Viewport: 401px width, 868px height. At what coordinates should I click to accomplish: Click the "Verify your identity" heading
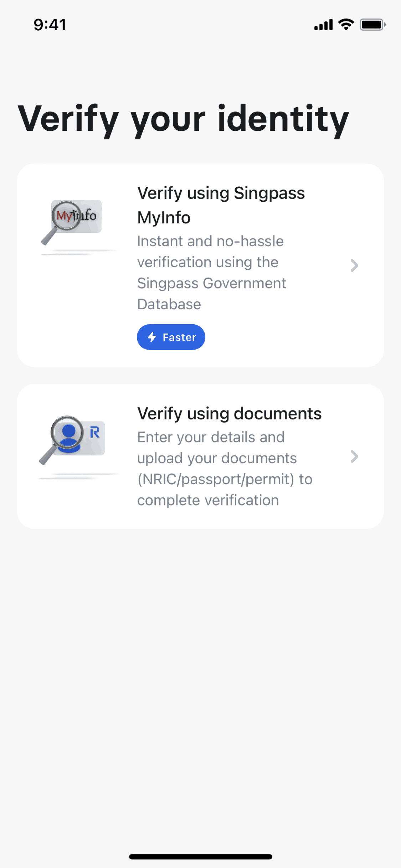point(183,119)
